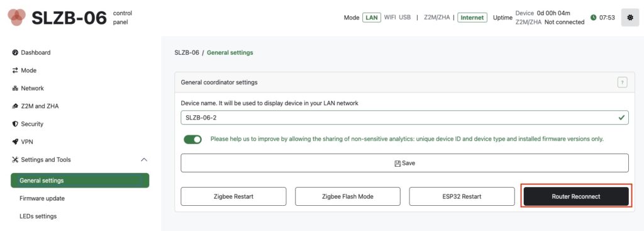644x231 pixels.
Task: Click Router Reconnect button
Action: 576,196
